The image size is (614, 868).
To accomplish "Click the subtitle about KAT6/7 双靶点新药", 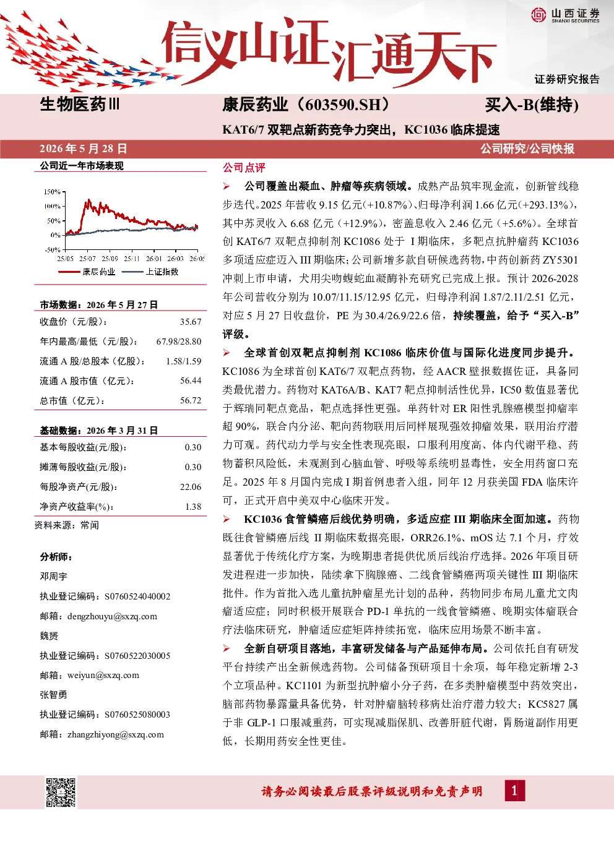I will pos(361,129).
